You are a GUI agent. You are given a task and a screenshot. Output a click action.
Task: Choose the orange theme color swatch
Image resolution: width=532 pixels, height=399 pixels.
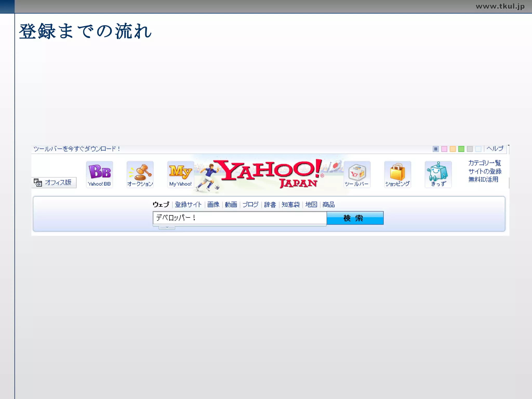(453, 149)
